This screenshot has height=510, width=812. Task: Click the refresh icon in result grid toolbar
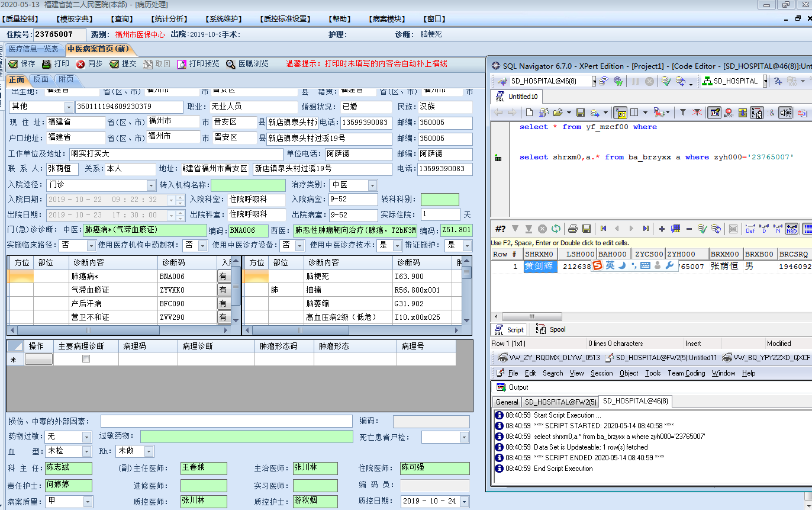556,229
